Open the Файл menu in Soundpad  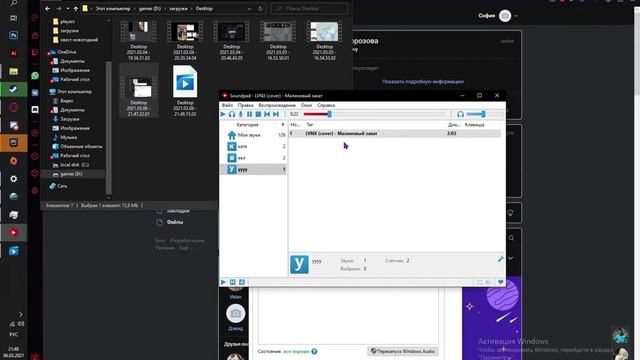(x=227, y=105)
